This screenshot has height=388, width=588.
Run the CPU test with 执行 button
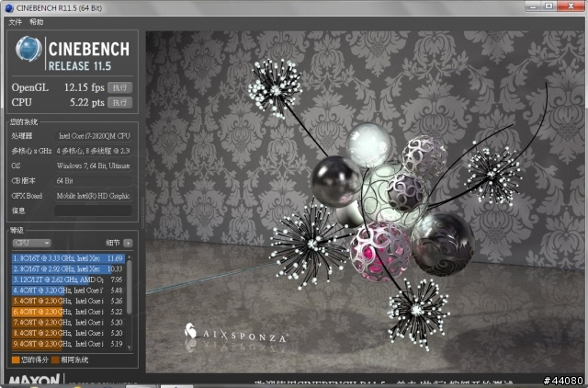coord(119,102)
